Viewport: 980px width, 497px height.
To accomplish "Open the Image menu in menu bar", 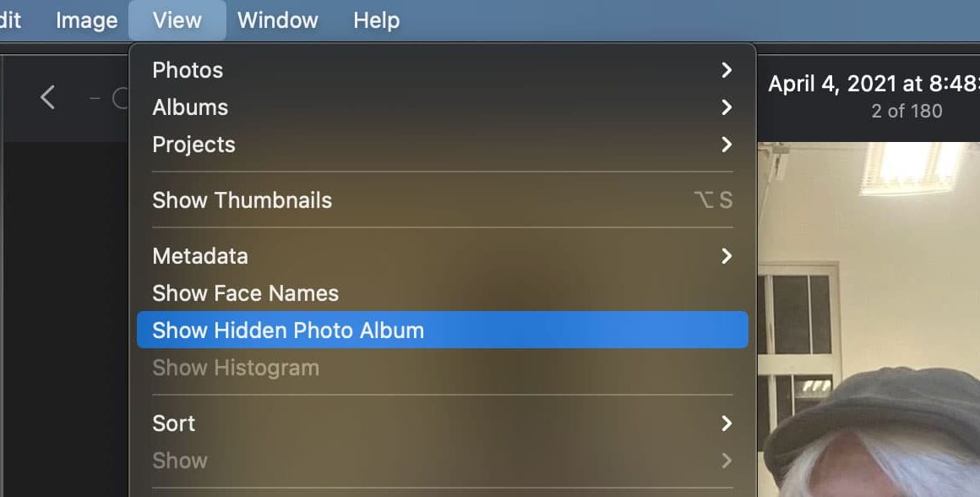I will pos(87,20).
